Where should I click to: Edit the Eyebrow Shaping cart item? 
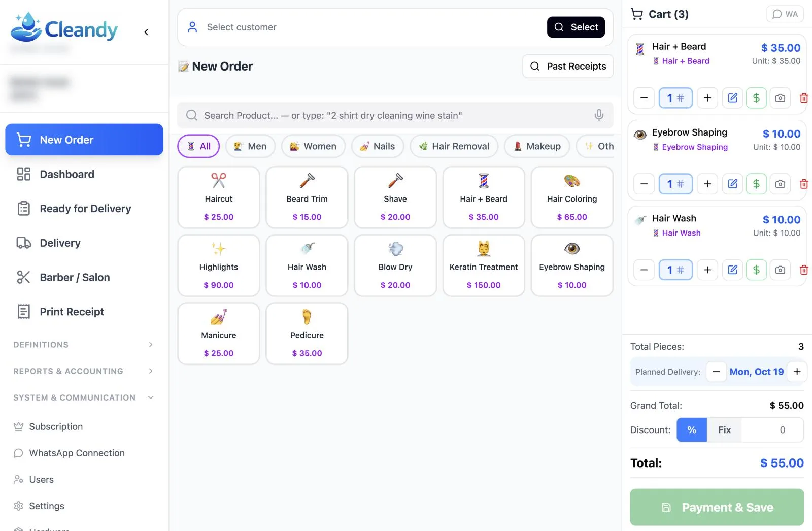(x=732, y=184)
